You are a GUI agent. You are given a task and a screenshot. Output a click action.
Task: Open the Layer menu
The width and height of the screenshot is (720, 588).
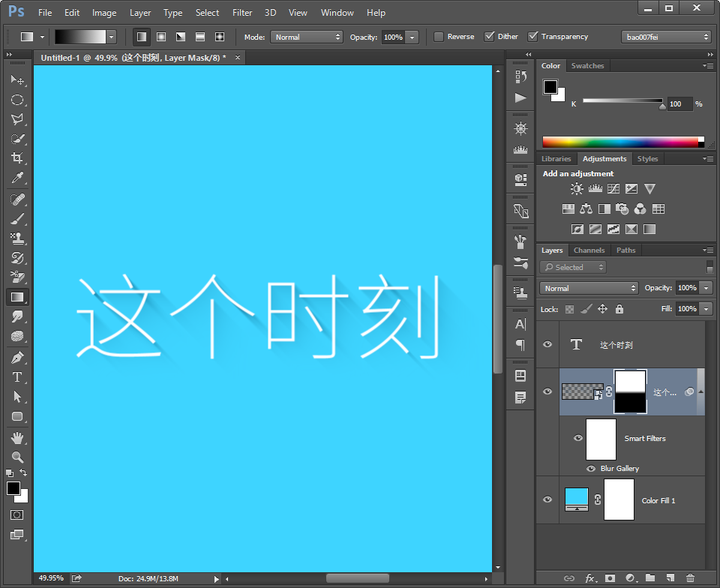pos(140,13)
